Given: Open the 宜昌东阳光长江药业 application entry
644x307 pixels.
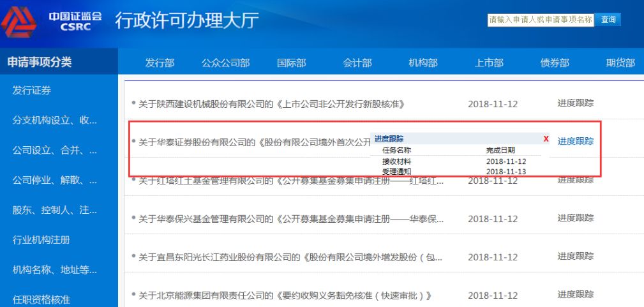Looking at the screenshot, I should pyautogui.click(x=291, y=258).
